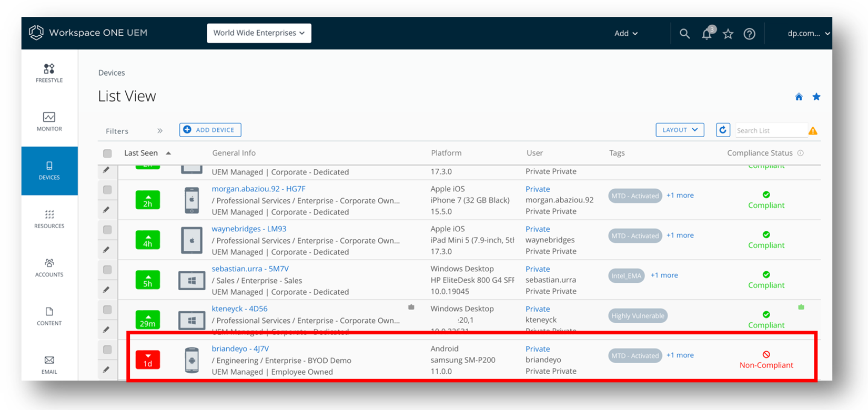This screenshot has height=410, width=868.
Task: Toggle the select-all checkbox in header
Action: click(x=107, y=153)
